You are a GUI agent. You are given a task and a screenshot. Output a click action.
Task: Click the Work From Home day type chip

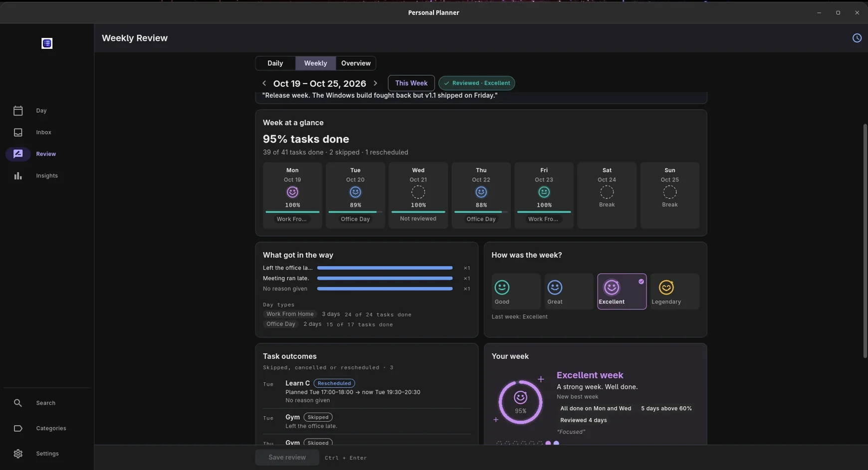pos(290,314)
